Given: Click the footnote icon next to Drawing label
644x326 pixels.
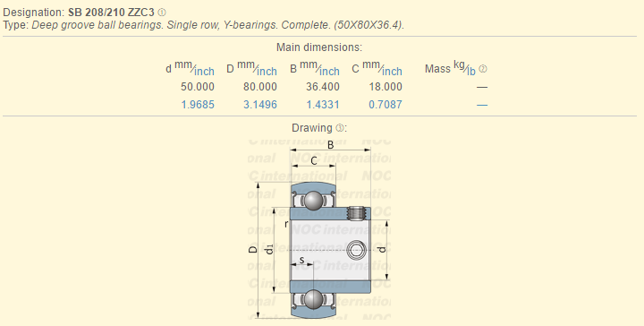Looking at the screenshot, I should pyautogui.click(x=340, y=128).
